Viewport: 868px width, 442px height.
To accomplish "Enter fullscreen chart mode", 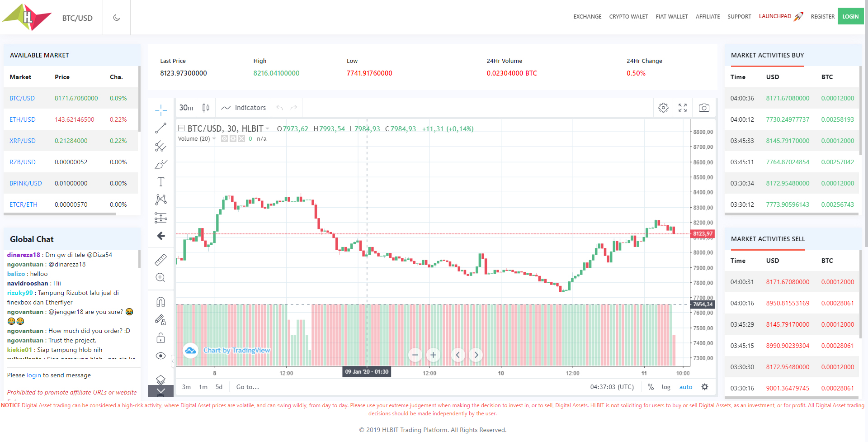I will coord(683,108).
